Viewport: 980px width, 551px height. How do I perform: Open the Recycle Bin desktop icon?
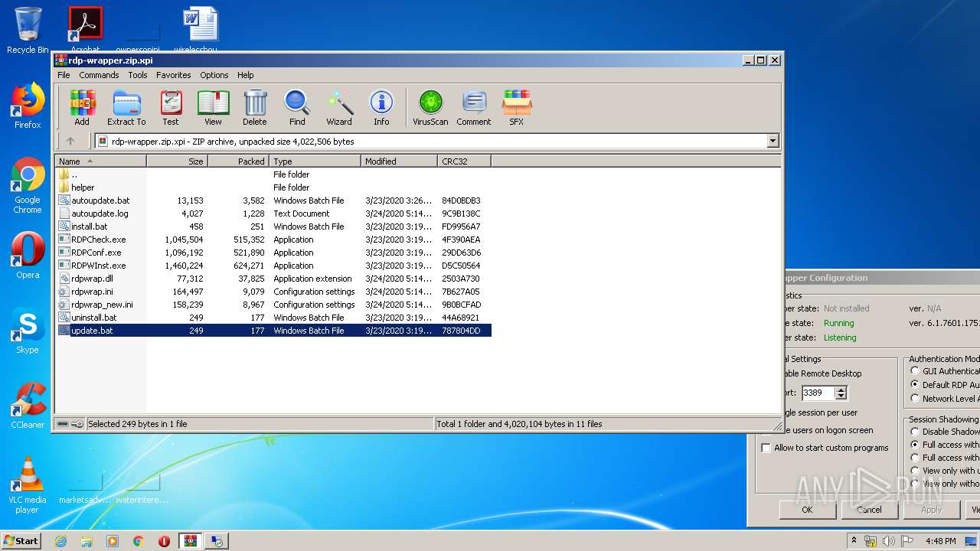28,31
